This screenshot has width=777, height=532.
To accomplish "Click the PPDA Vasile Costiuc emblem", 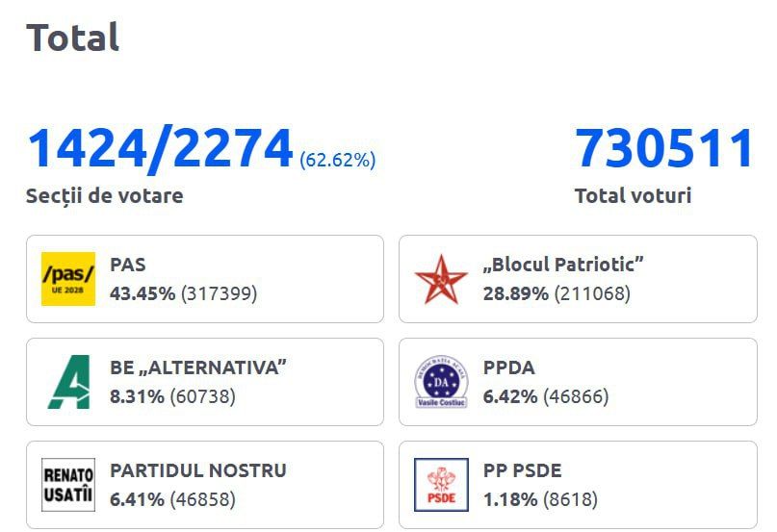I will coord(441,382).
